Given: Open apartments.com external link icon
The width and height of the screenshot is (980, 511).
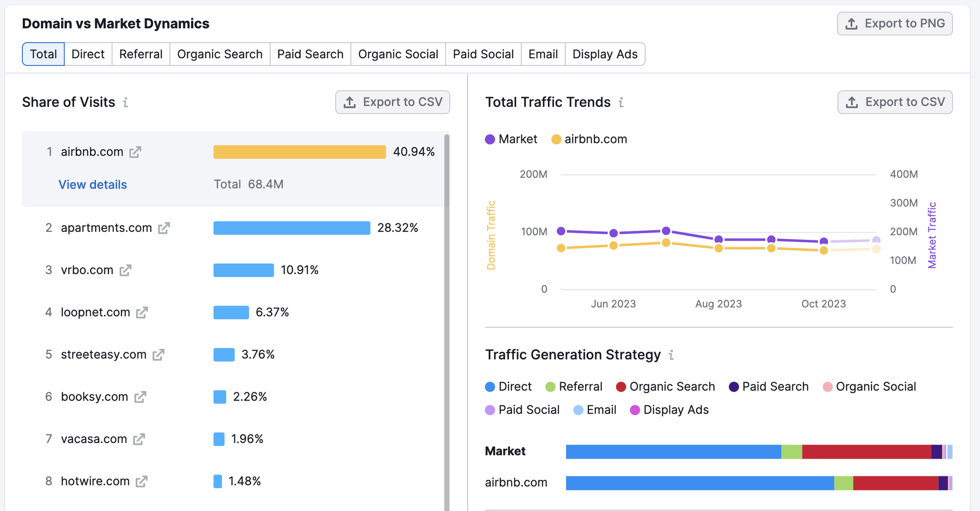Looking at the screenshot, I should coord(164,228).
